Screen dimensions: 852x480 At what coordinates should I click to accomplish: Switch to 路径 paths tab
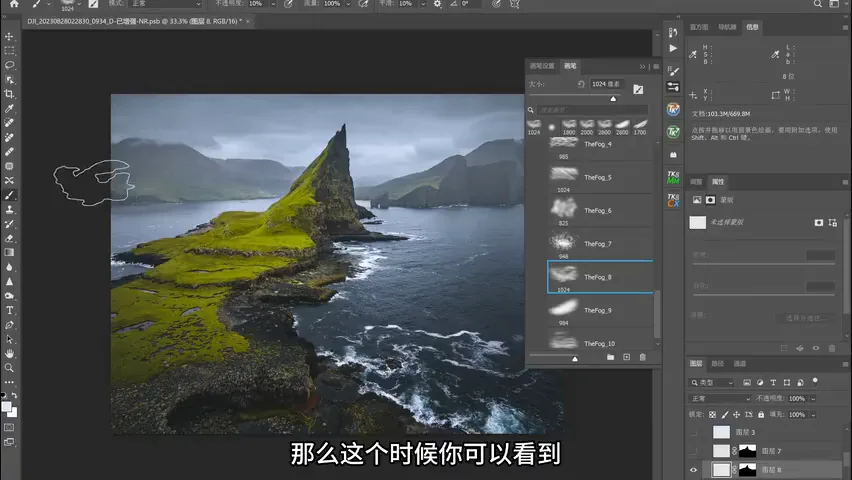click(717, 364)
